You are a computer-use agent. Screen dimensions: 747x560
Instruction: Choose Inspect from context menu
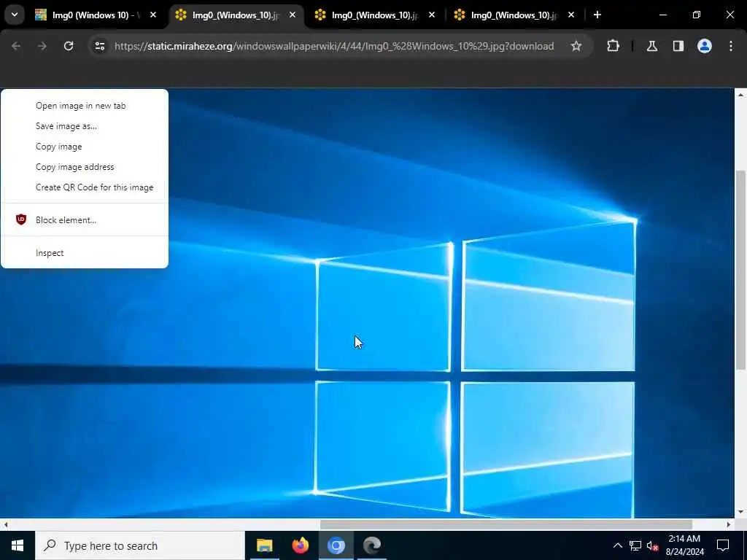(x=85, y=253)
